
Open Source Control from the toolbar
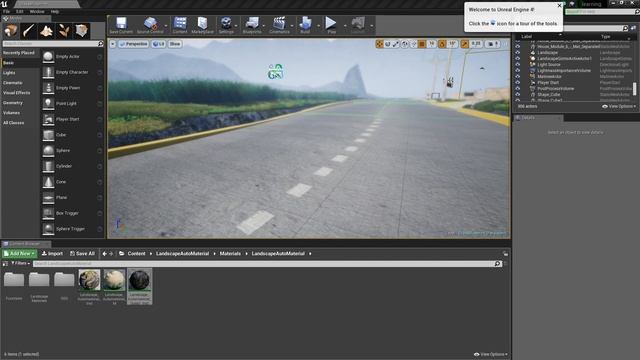tap(150, 25)
